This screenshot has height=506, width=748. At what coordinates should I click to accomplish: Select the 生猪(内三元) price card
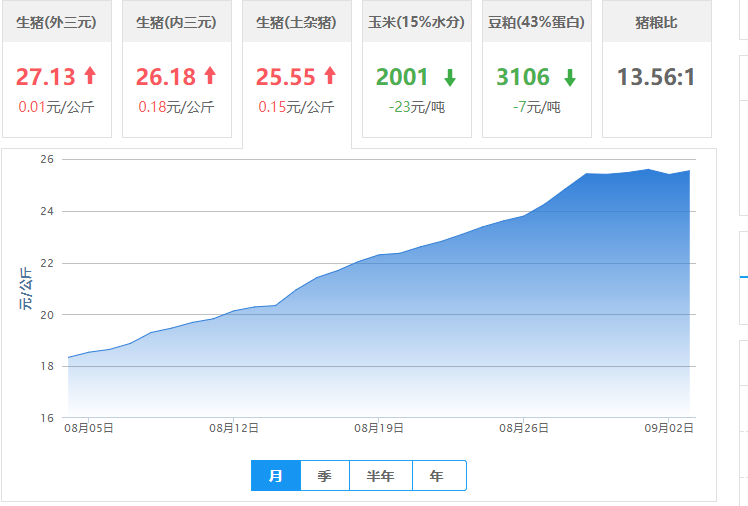pos(177,69)
